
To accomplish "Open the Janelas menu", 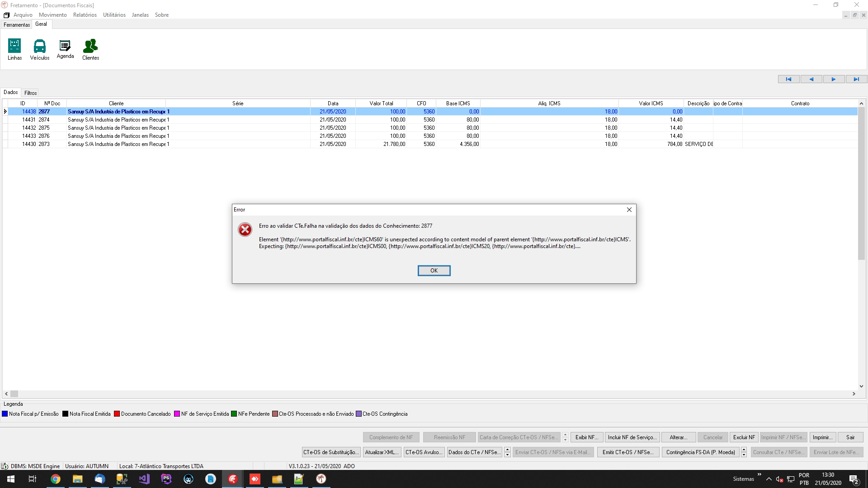I will [x=140, y=15].
